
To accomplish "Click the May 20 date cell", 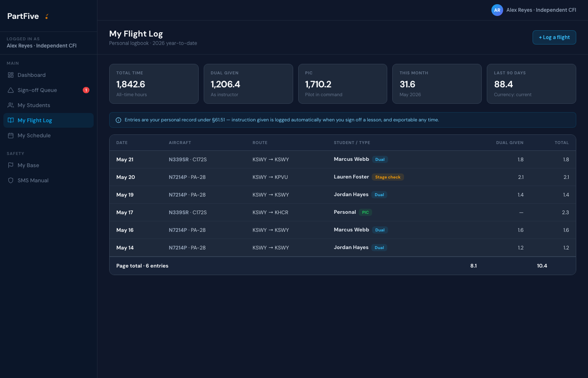I will pyautogui.click(x=126, y=177).
